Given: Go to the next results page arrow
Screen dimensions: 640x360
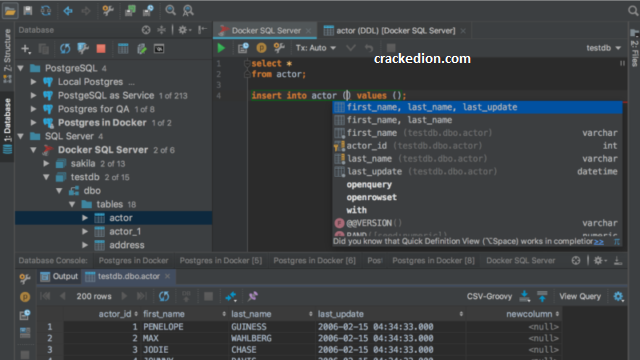Looking at the screenshot, I should click(x=124, y=296).
